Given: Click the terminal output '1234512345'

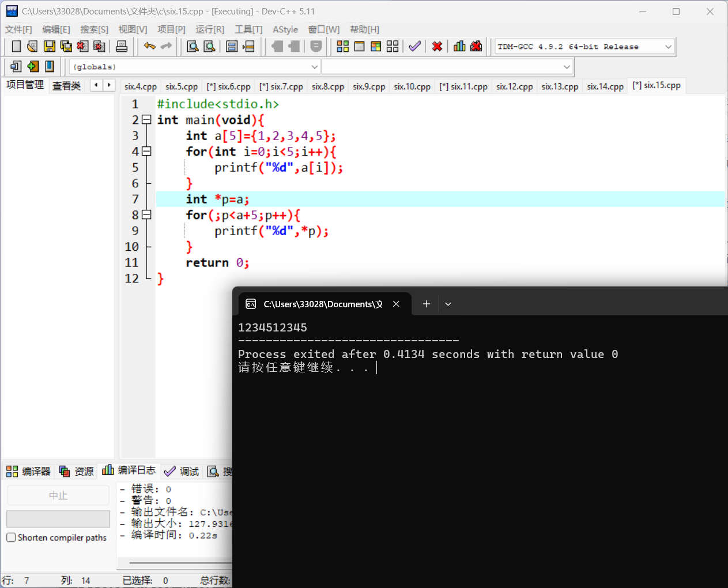Looking at the screenshot, I should click(x=273, y=327).
